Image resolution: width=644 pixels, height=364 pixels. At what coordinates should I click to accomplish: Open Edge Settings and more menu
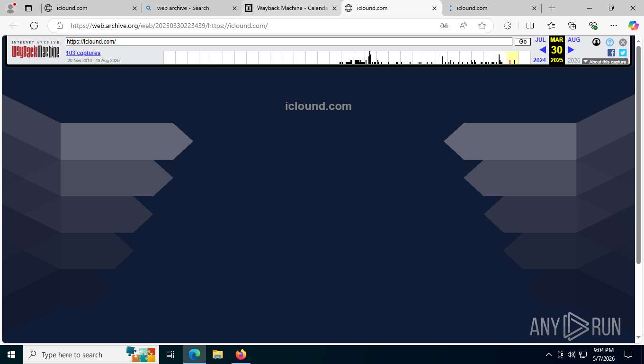click(614, 26)
